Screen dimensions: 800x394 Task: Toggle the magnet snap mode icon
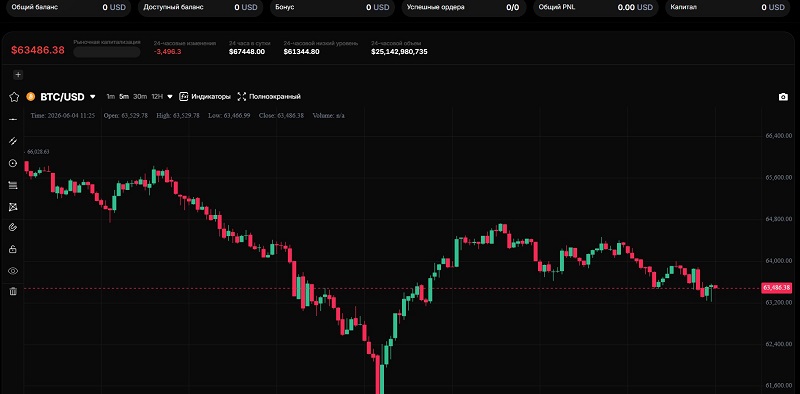[13, 228]
